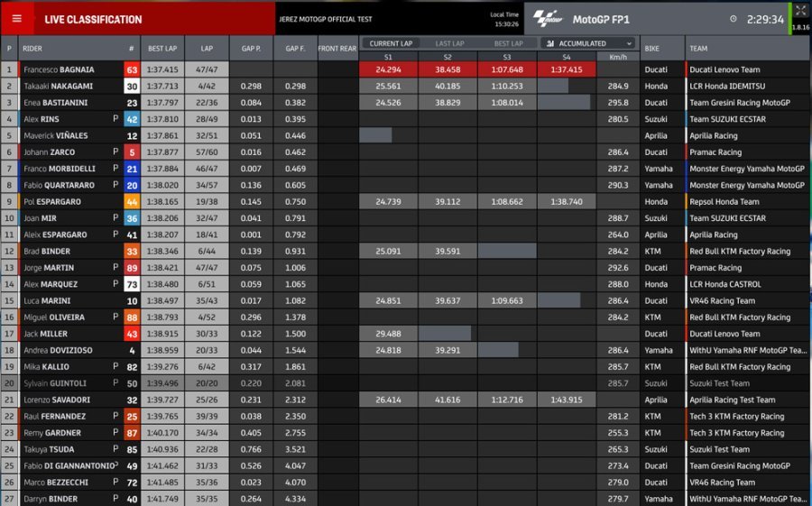Image resolution: width=812 pixels, height=506 pixels.
Task: Select rider Aleix ESPARGARO
Action: 55,235
